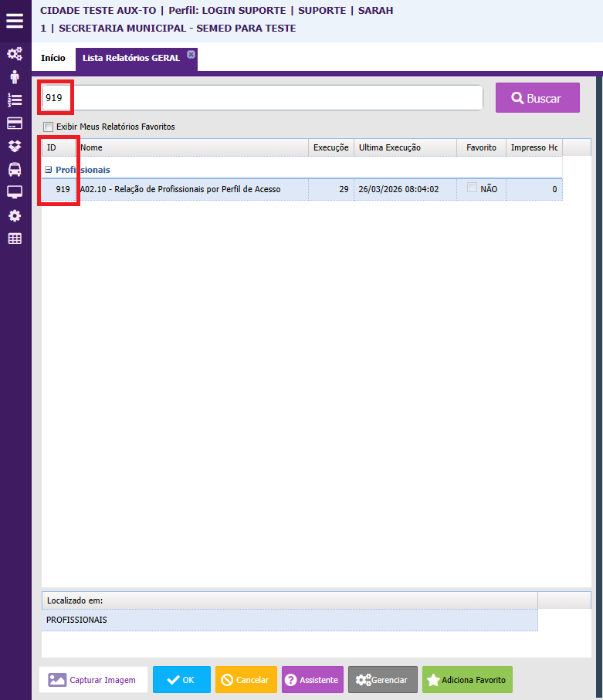Click the Buscar search button
The width and height of the screenshot is (603, 700).
pos(537,98)
